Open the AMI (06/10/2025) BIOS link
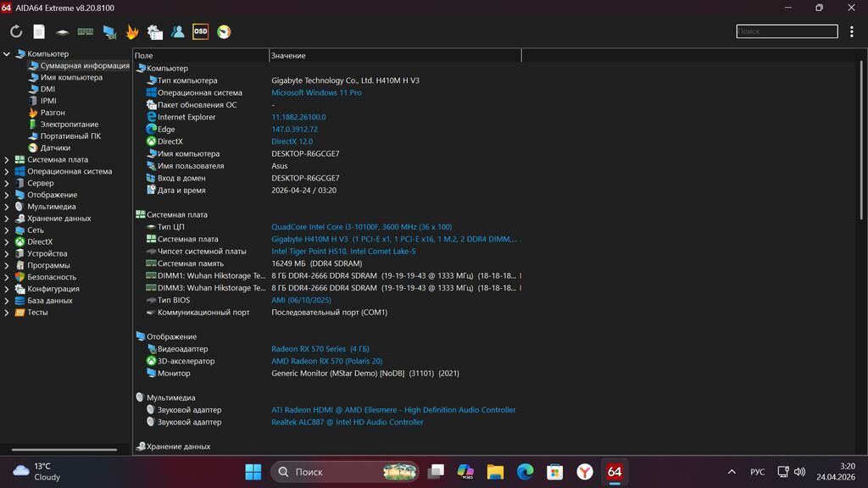Screen dimensions: 868x488 (x=301, y=300)
